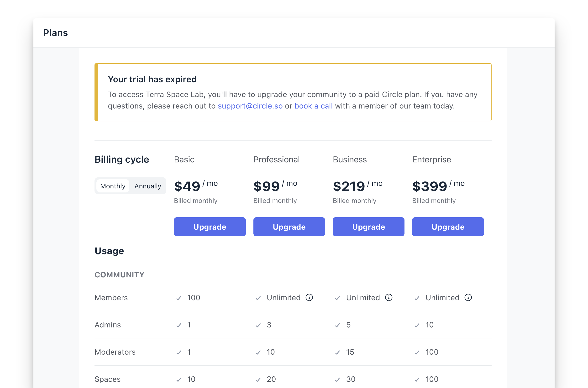Screen dimensions: 588x388
Task: Click the checkmark beside Basic's 100 members
Action: tap(179, 298)
